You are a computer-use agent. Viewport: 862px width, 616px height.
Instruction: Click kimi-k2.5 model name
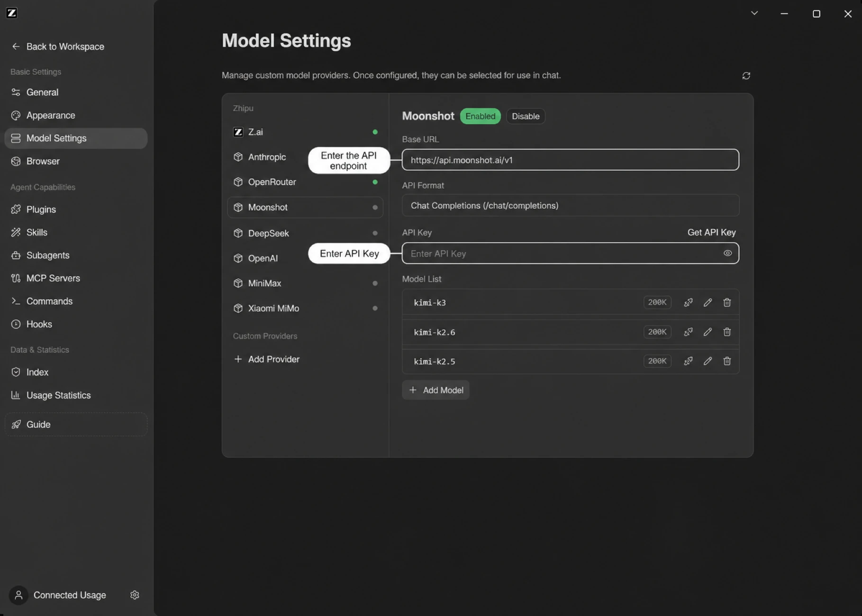coord(434,362)
